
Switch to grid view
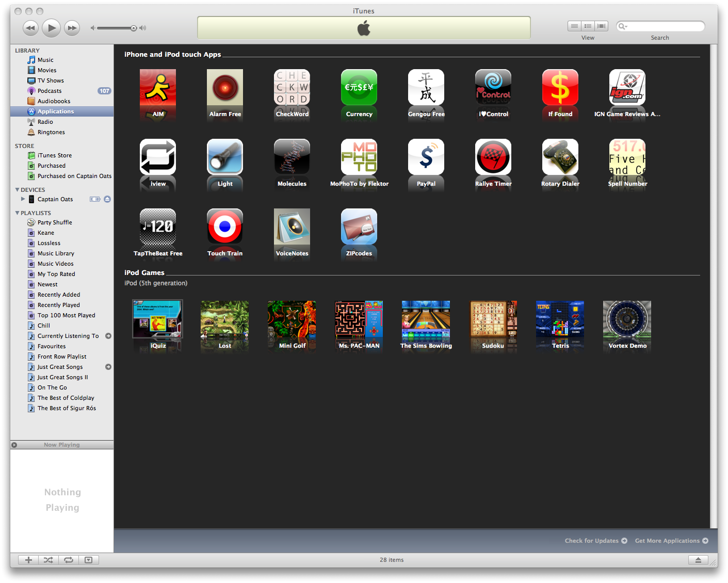(588, 26)
